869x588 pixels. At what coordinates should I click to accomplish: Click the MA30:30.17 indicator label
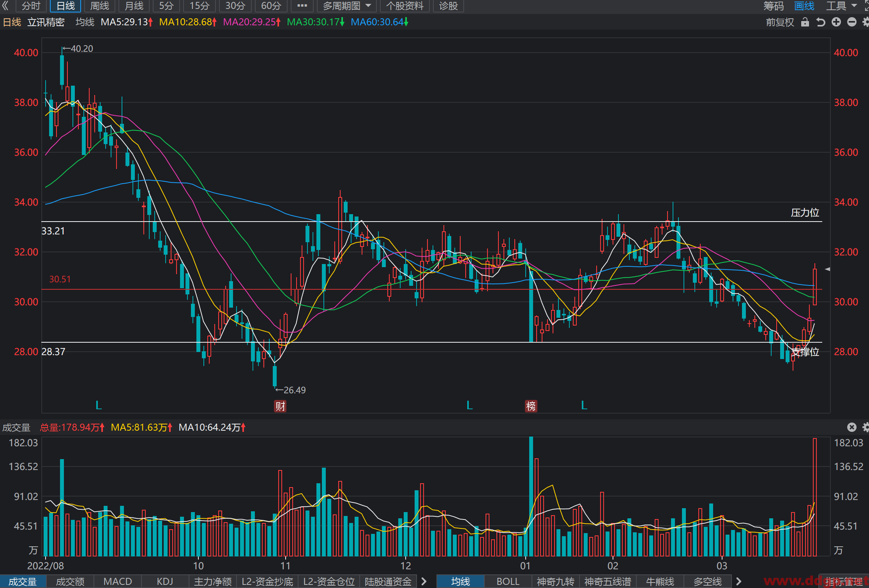(316, 22)
